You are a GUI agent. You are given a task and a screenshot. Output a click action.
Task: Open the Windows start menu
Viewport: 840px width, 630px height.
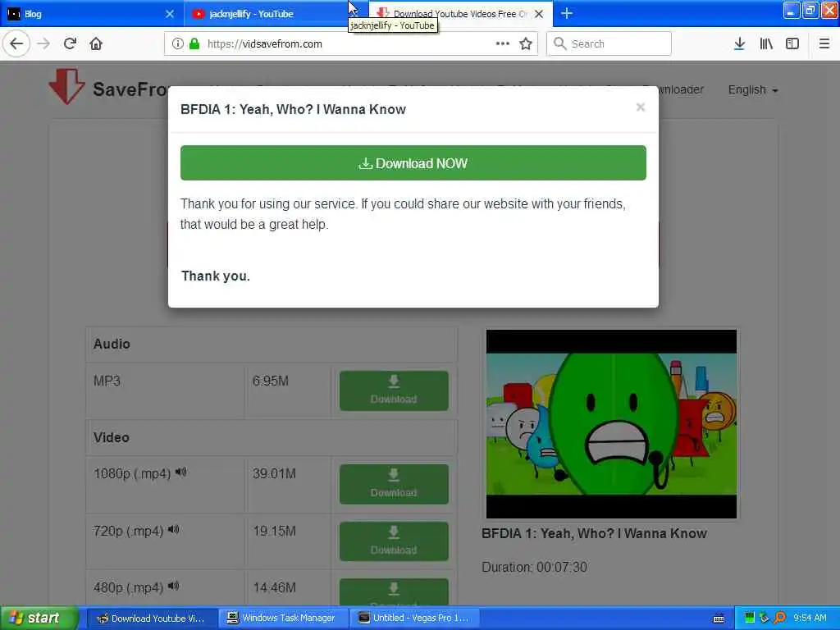pyautogui.click(x=39, y=619)
